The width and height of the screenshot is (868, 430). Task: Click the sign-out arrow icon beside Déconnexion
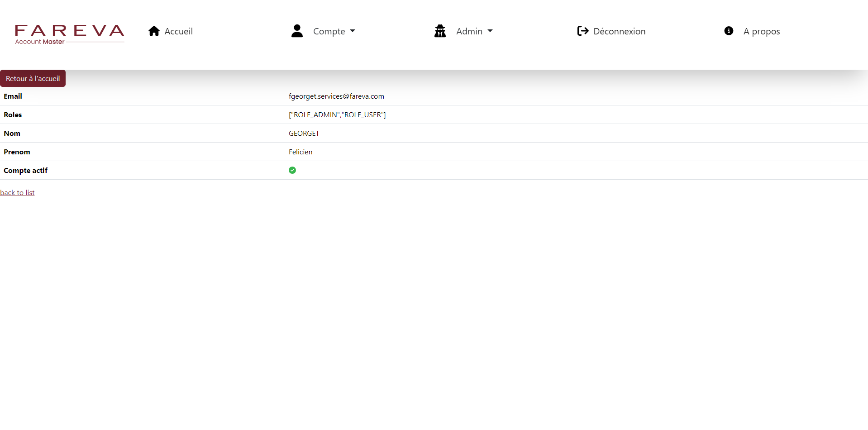pyautogui.click(x=583, y=31)
